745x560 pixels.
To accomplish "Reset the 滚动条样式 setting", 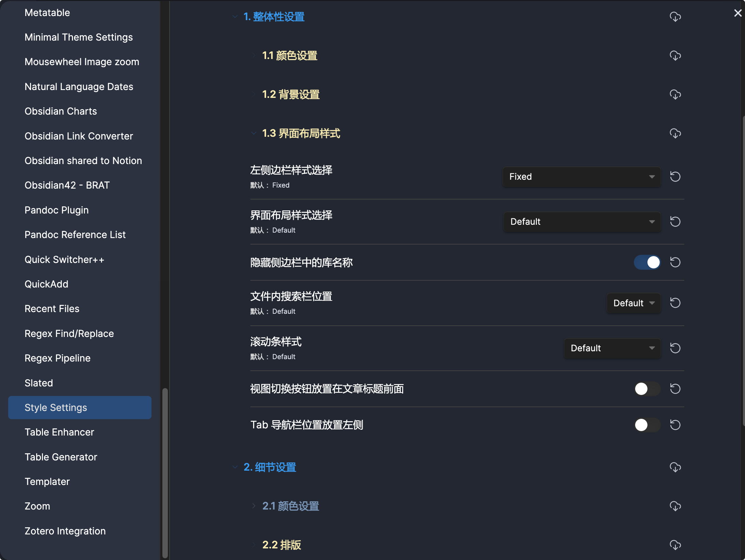I will [676, 348].
